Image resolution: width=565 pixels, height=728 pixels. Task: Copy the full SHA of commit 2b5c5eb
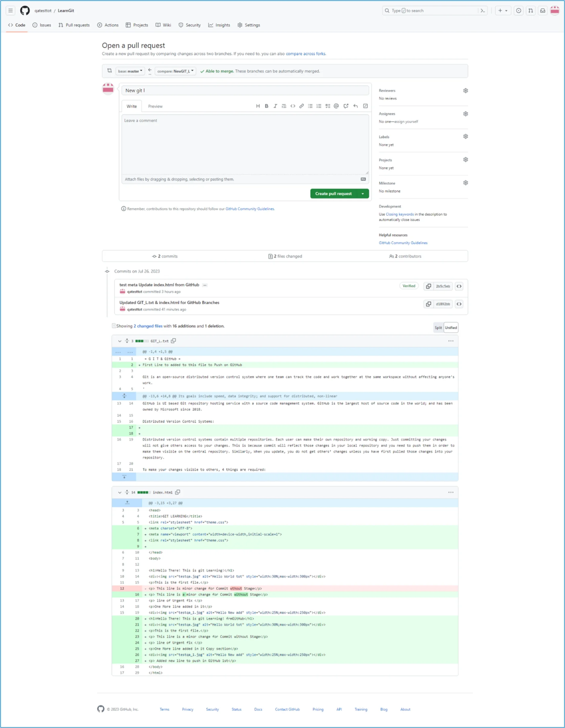click(x=429, y=286)
